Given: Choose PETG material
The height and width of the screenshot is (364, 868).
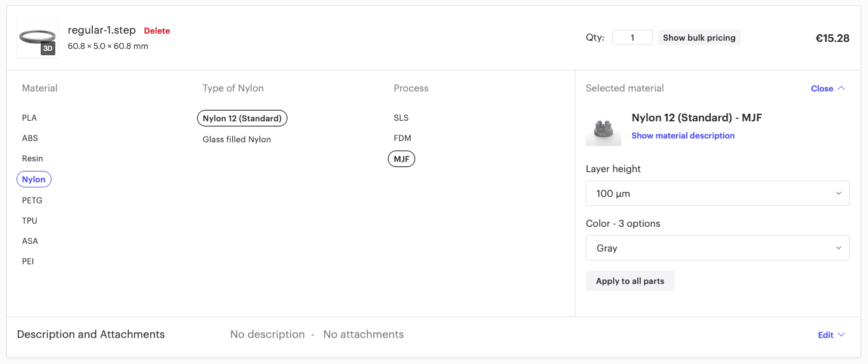Looking at the screenshot, I should point(32,201).
